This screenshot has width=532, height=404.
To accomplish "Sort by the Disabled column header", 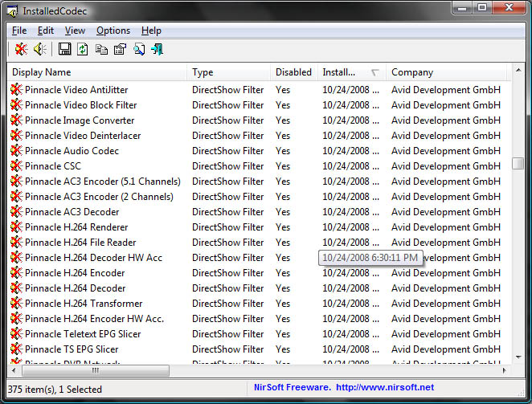I will (x=294, y=72).
